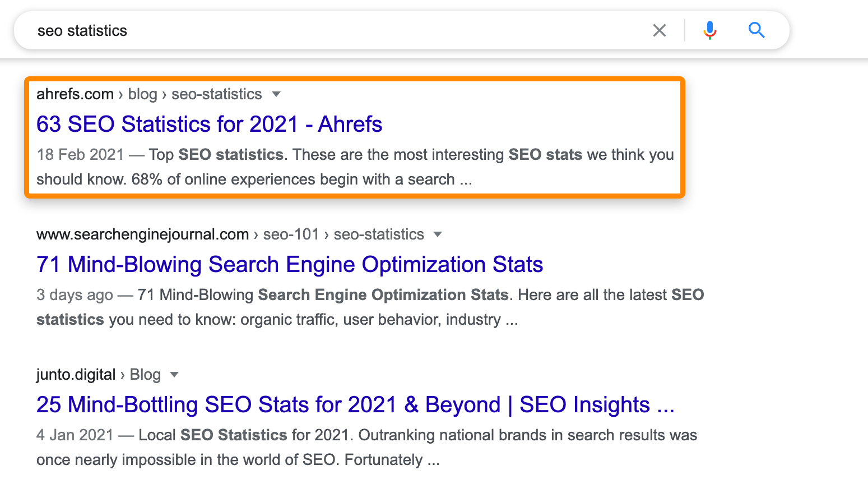Open '63 SEO Statistics for 2021 - Ahrefs'
This screenshot has width=868, height=479.
click(x=209, y=125)
